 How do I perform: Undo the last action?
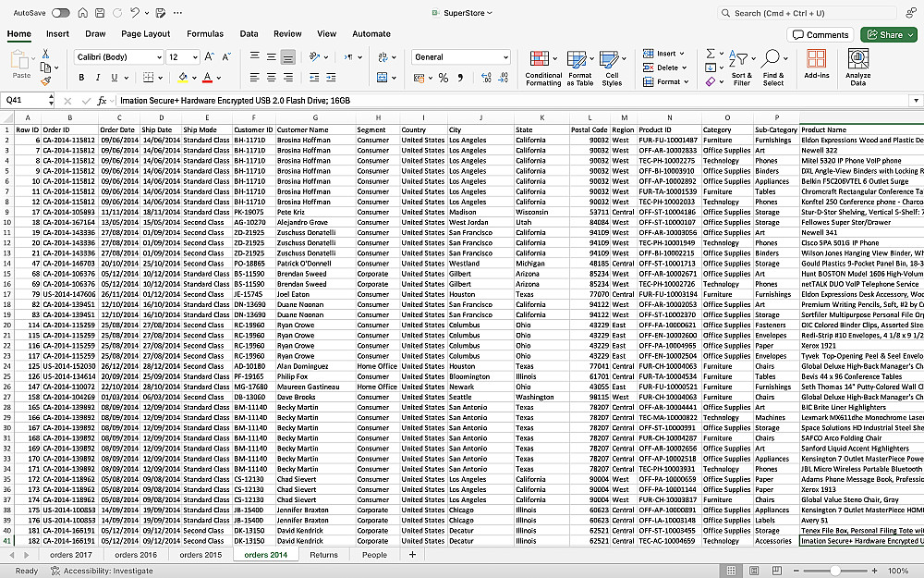pos(135,12)
